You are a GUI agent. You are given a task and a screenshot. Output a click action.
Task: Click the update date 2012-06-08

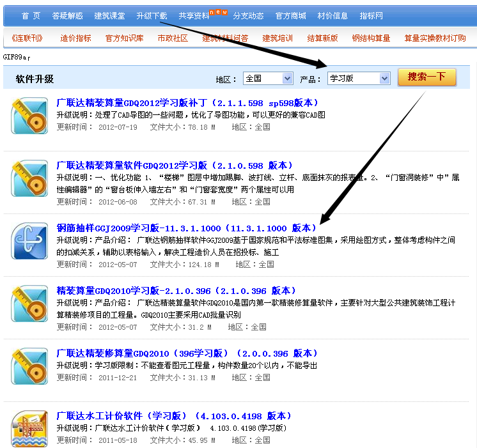(x=118, y=202)
